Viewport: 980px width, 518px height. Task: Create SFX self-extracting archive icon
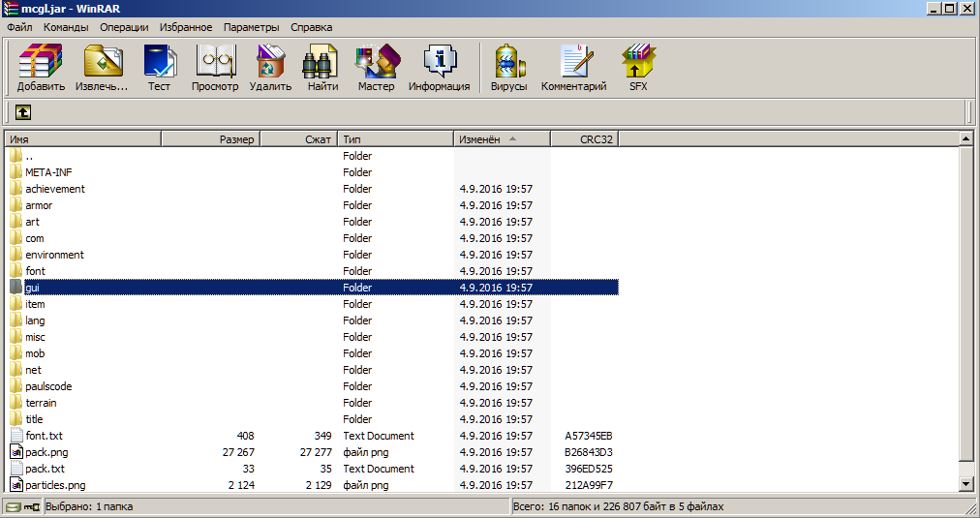(x=638, y=68)
